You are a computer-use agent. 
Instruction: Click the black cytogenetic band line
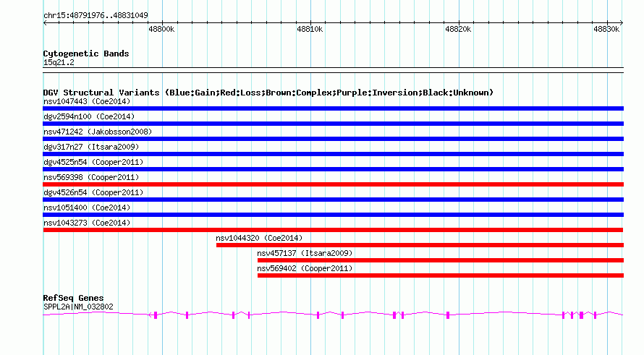[333, 70]
